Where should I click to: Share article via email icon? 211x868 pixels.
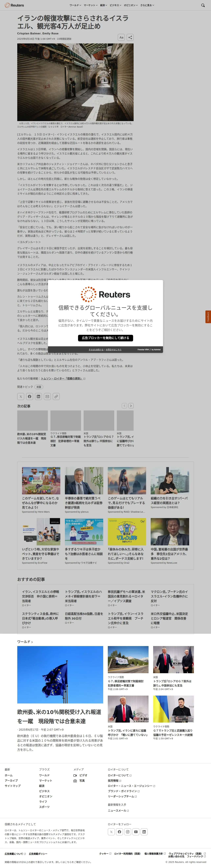pyautogui.click(x=47, y=397)
